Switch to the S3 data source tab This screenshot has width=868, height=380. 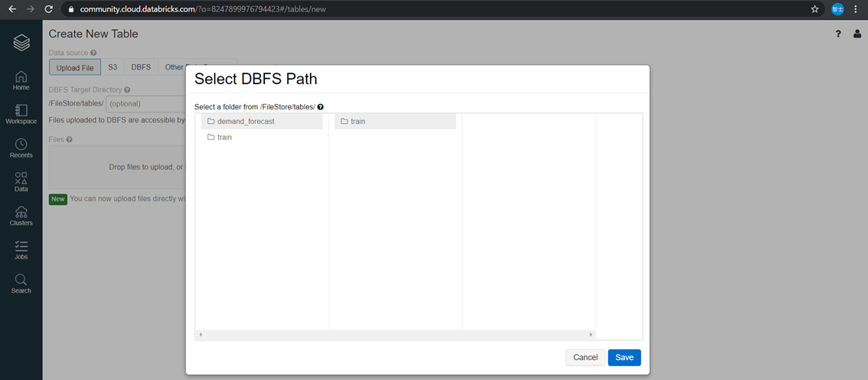[x=113, y=67]
